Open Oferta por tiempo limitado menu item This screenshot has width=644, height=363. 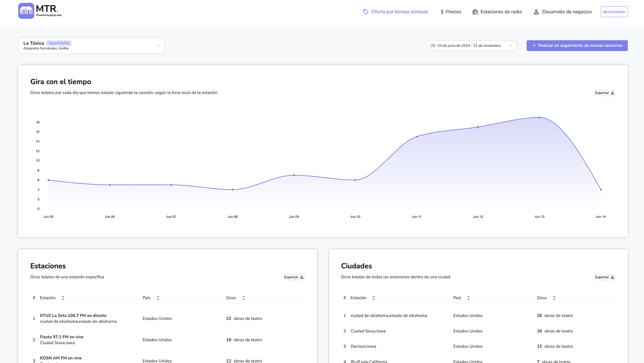pos(395,12)
